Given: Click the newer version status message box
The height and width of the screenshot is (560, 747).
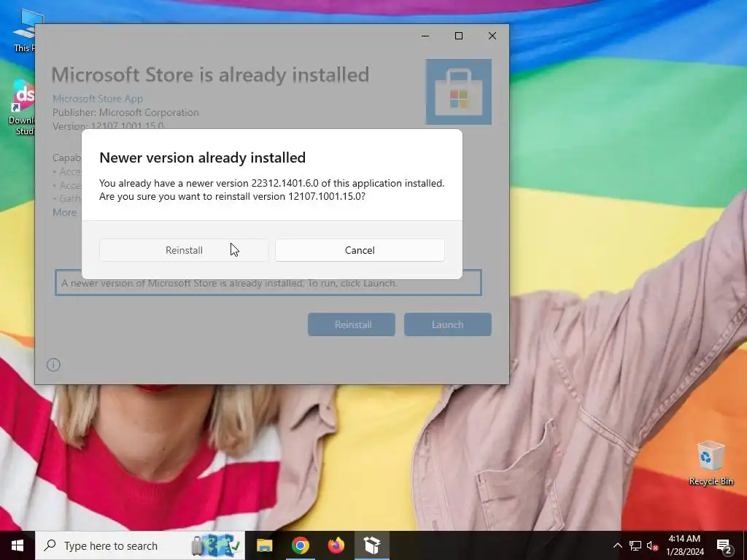Looking at the screenshot, I should pos(268,283).
